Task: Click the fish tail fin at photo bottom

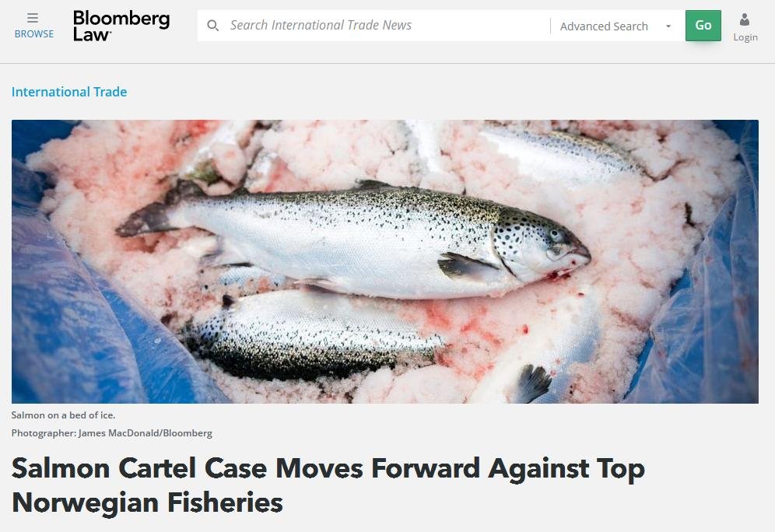Action: click(x=533, y=383)
